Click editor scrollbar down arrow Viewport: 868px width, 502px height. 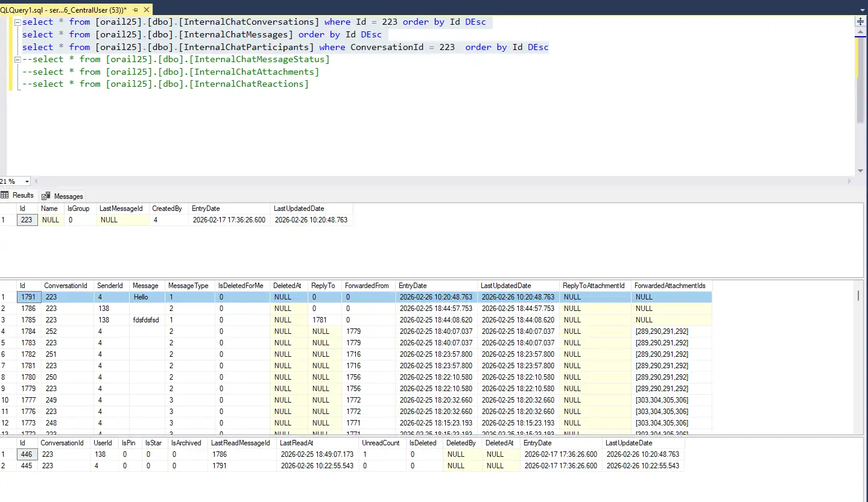click(860, 172)
